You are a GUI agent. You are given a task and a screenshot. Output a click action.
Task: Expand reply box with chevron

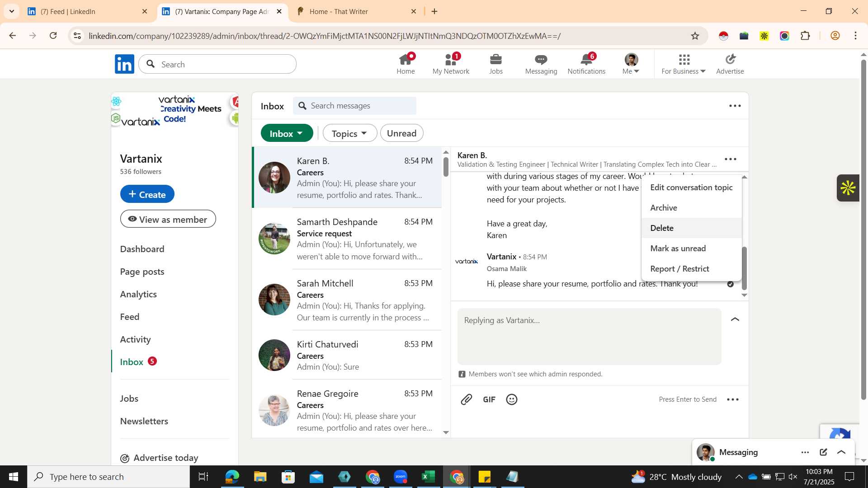click(735, 319)
